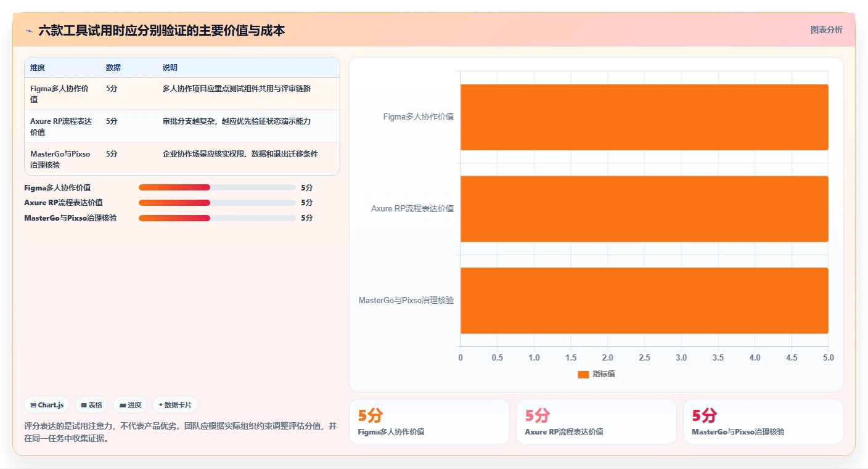
Task: Select the 表格 tag chip
Action: (91, 405)
